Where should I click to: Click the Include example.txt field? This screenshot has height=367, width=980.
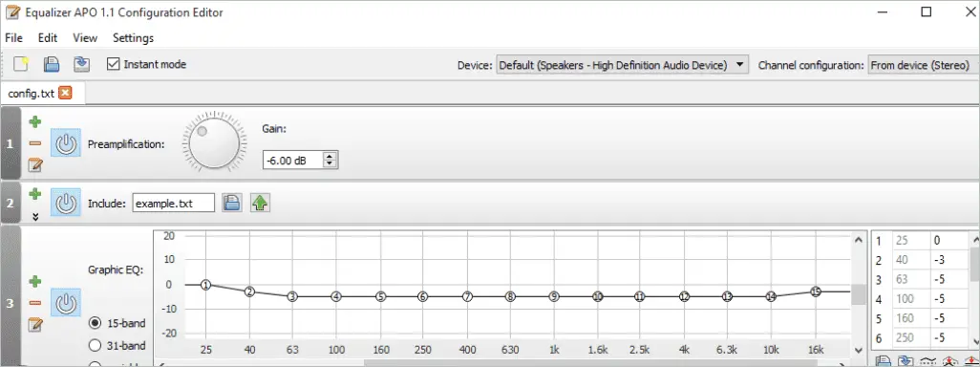pos(173,204)
